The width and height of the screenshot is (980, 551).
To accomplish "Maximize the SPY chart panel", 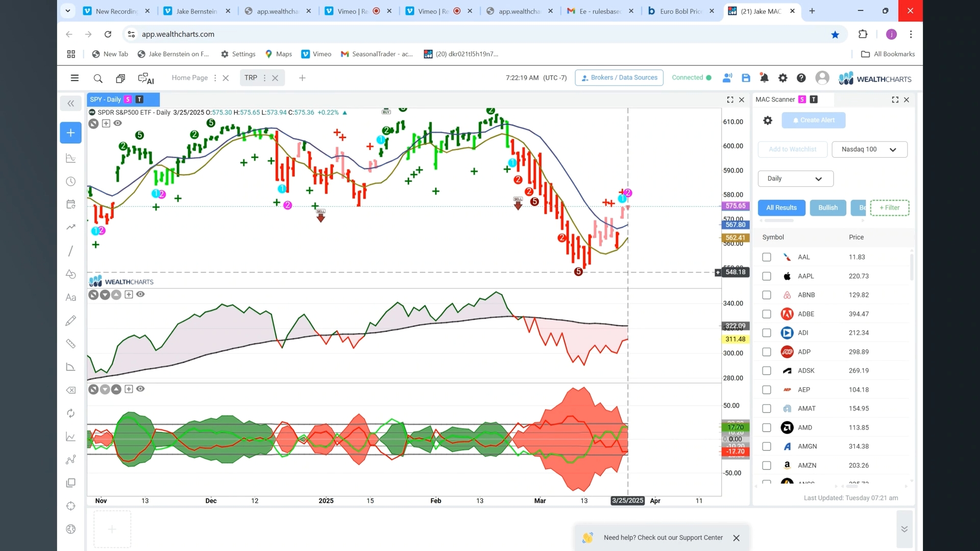I will tap(730, 99).
